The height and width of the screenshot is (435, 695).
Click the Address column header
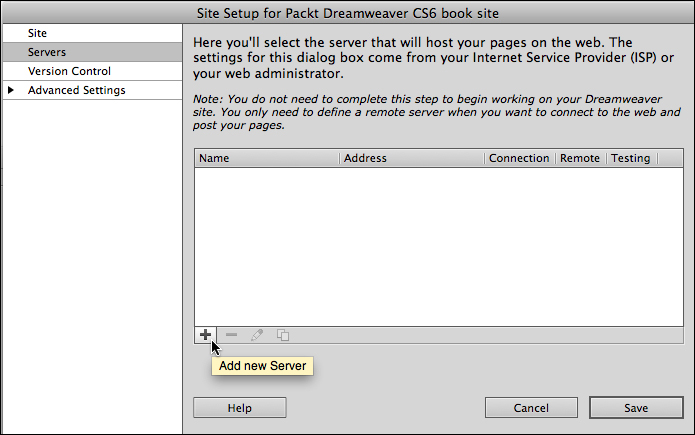[x=365, y=158]
